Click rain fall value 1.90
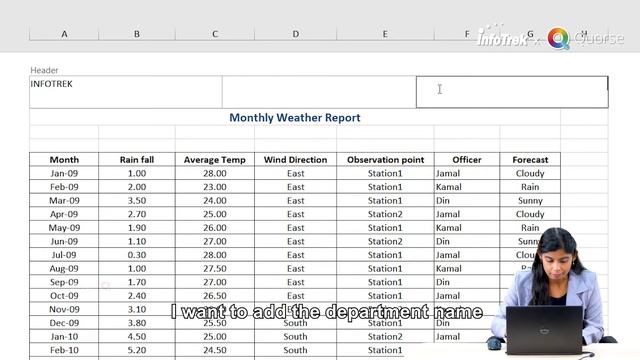 click(x=137, y=228)
